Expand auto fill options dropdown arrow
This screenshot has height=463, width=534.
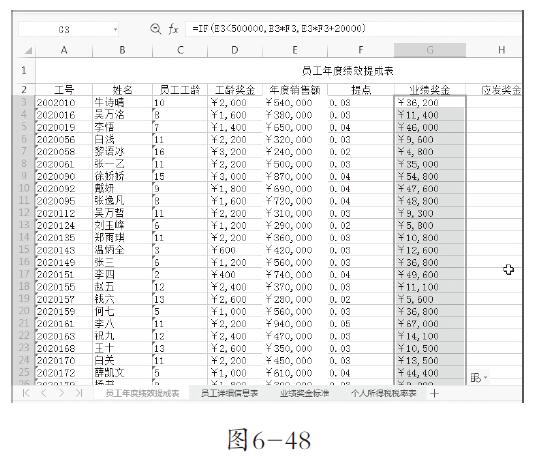tap(485, 378)
